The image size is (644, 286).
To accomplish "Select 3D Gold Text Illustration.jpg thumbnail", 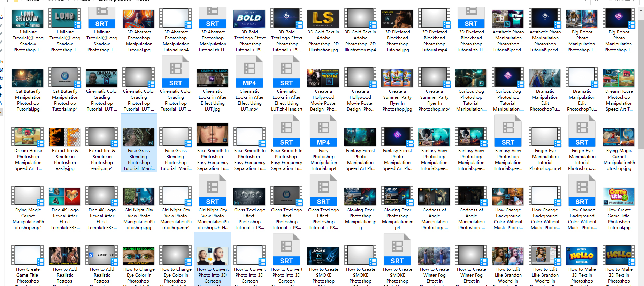I will pos(323,18).
